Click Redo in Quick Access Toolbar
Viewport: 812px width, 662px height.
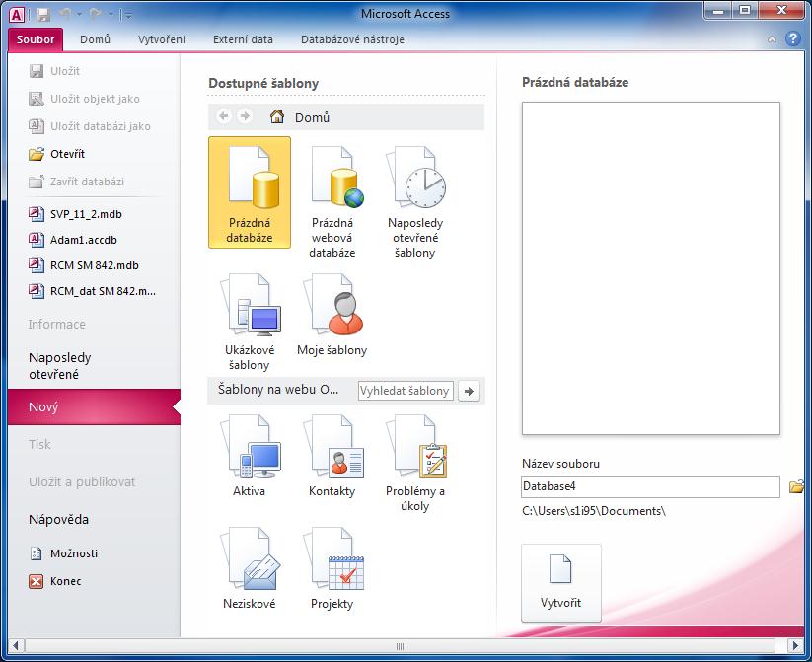point(96,14)
